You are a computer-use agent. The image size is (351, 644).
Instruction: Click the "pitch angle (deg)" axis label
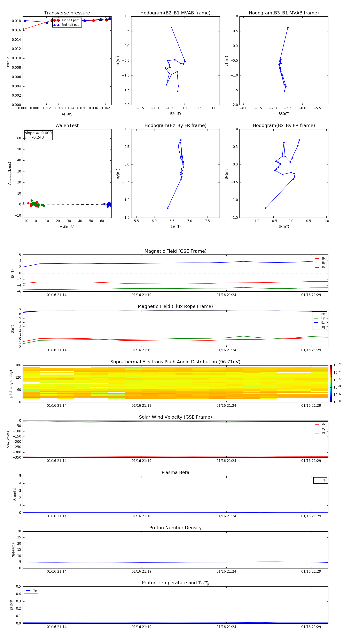pyautogui.click(x=11, y=384)
